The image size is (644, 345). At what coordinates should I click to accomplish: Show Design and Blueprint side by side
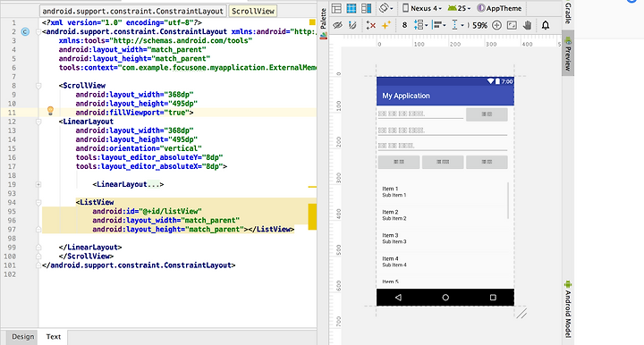(x=366, y=8)
